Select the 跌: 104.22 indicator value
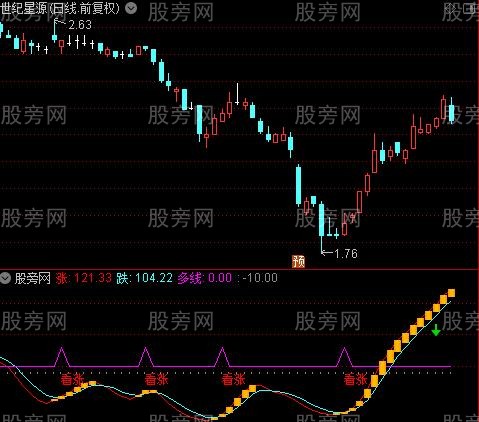This screenshot has width=479, height=422. [x=145, y=278]
